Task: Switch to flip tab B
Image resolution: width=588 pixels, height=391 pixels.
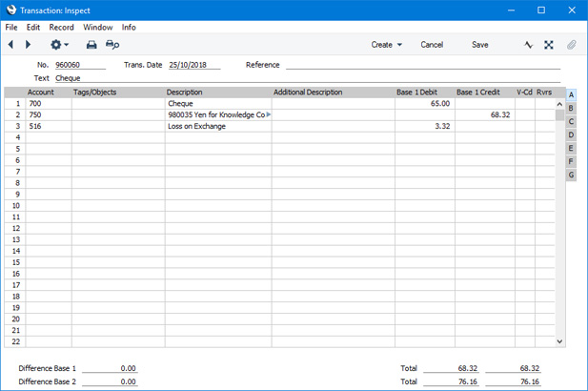Action: point(571,109)
